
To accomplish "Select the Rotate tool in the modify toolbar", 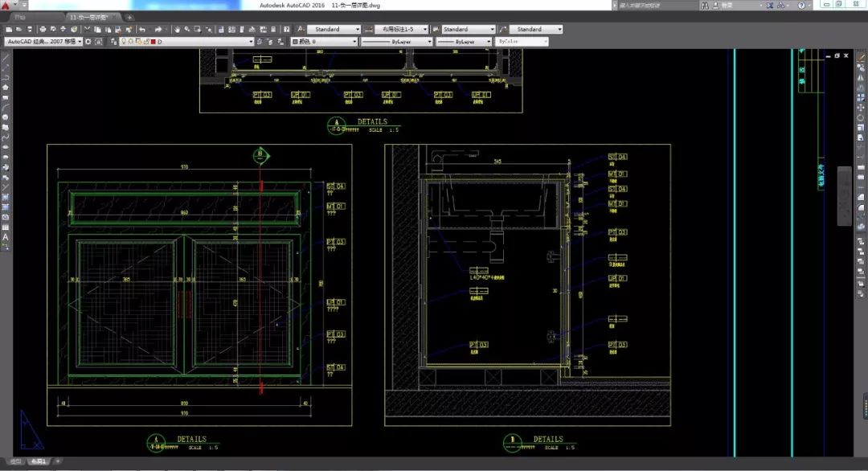I will pos(861,117).
